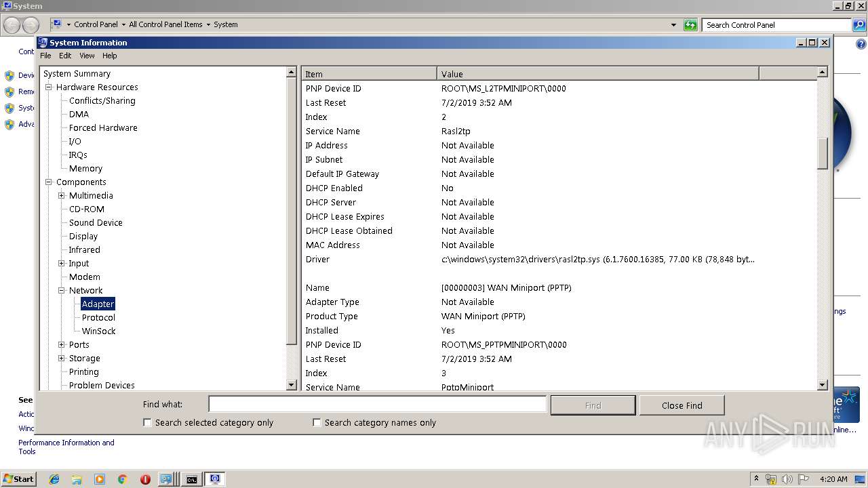Refresh the Control Panel address bar
The image size is (868, 488).
click(x=690, y=25)
